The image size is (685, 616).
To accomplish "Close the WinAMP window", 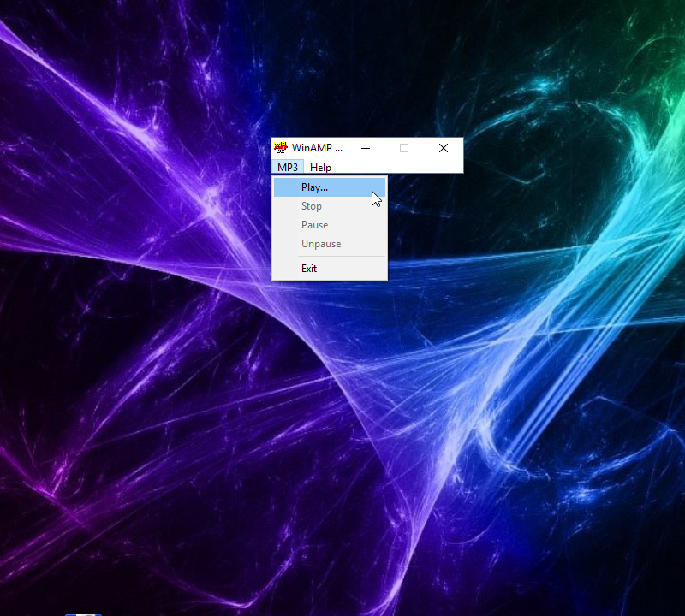I will pos(444,148).
